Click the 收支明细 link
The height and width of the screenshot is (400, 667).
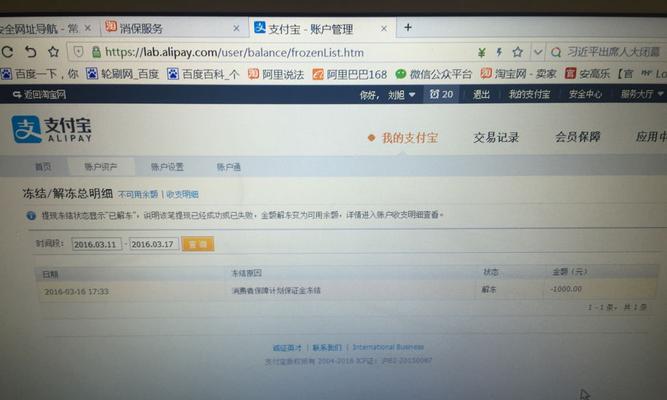182,194
